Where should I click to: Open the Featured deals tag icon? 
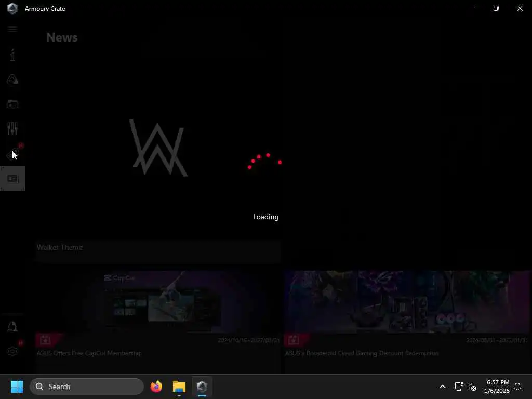pos(12,154)
